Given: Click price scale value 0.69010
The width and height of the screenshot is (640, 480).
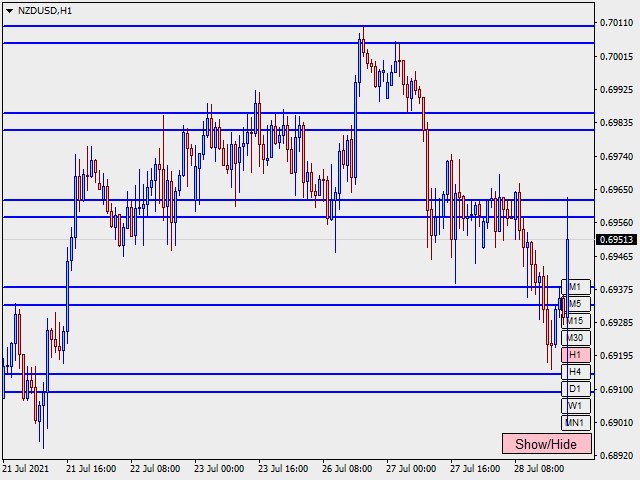Looking at the screenshot, I should point(616,422).
